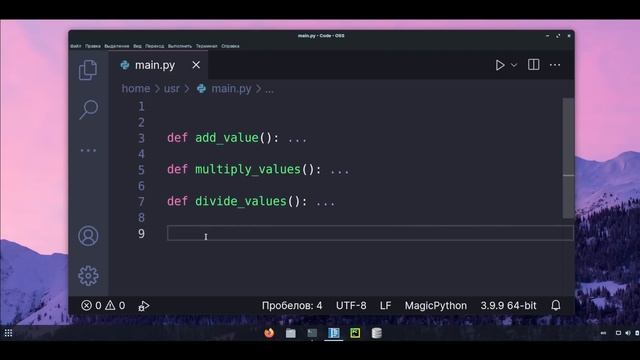Open the Manage gear icon

(88, 276)
